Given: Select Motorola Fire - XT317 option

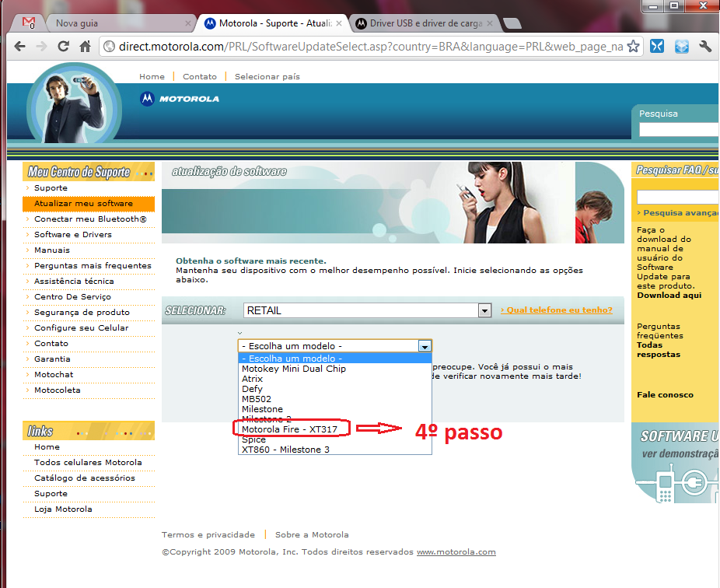Looking at the screenshot, I should [x=335, y=429].
